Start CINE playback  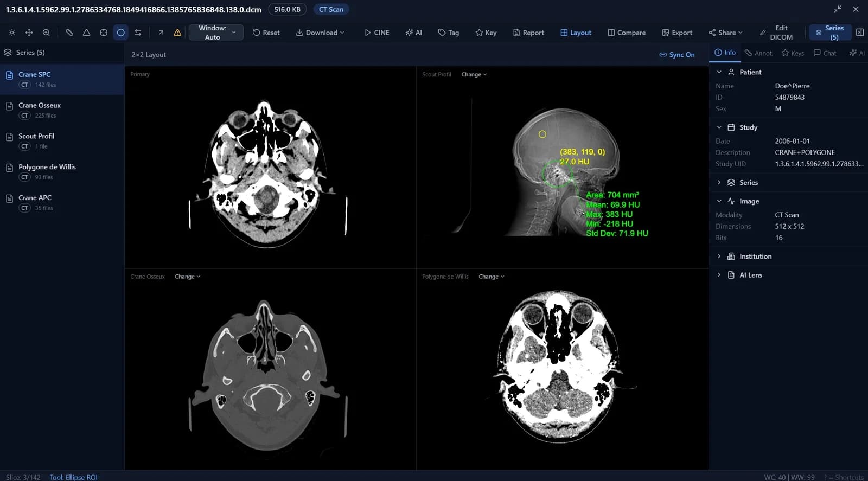pos(376,33)
